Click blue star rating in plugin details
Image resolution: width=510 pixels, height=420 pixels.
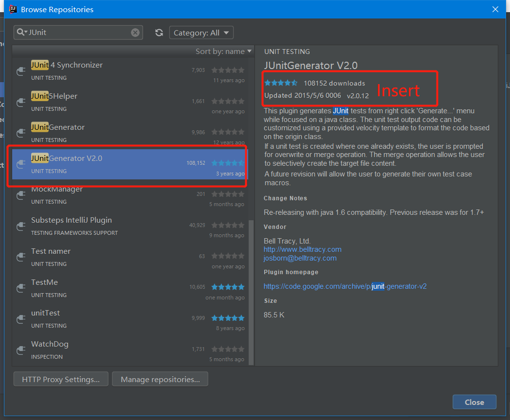281,83
